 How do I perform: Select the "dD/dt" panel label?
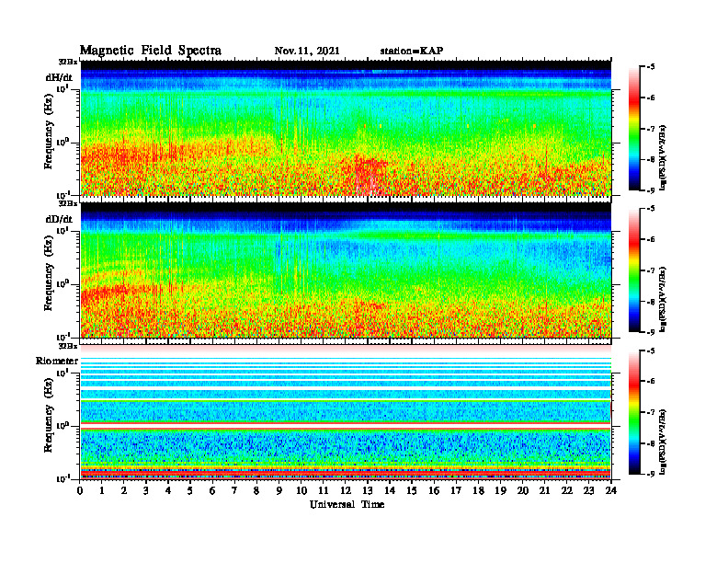(59, 219)
